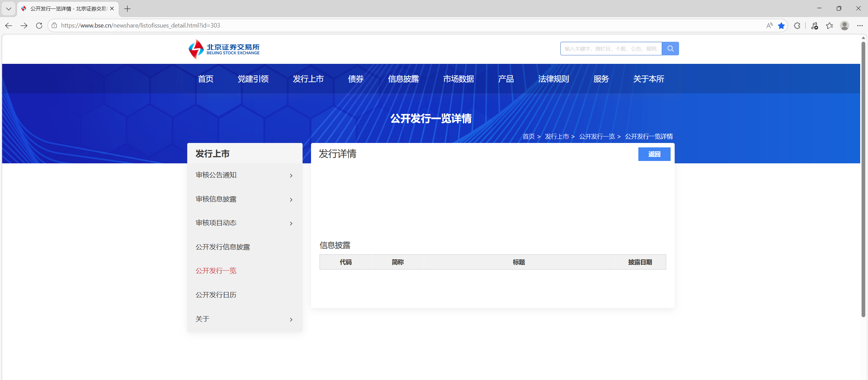Click the favorites star icon in address bar

(x=781, y=25)
